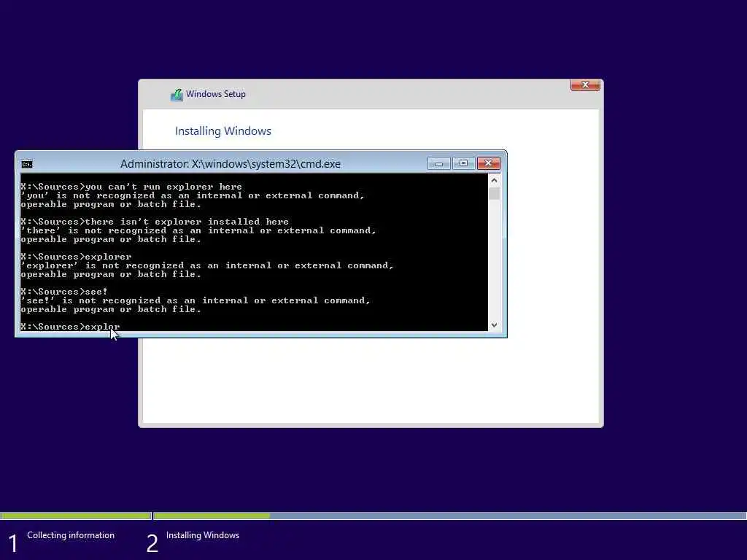Click the 'Installing Windows' heading in Setup
The width and height of the screenshot is (747, 560).
click(223, 131)
